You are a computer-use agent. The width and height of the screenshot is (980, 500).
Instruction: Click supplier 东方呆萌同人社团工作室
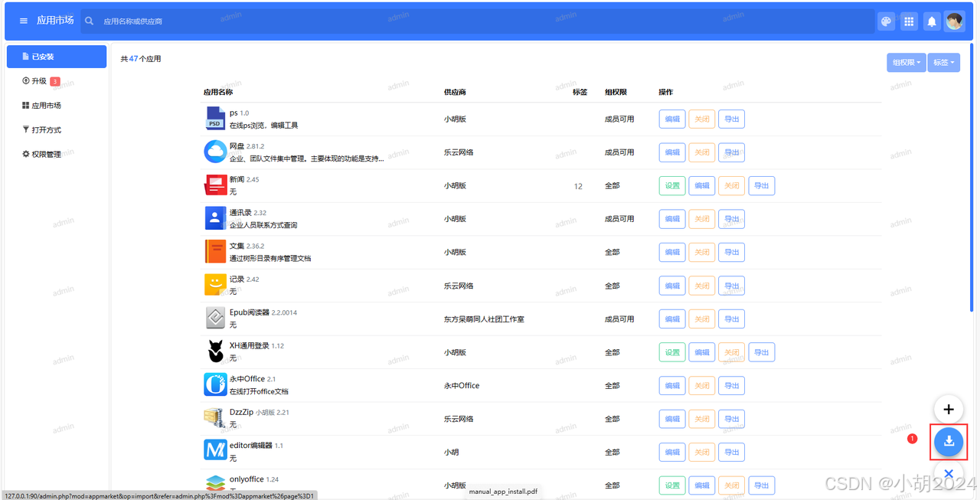pos(484,319)
